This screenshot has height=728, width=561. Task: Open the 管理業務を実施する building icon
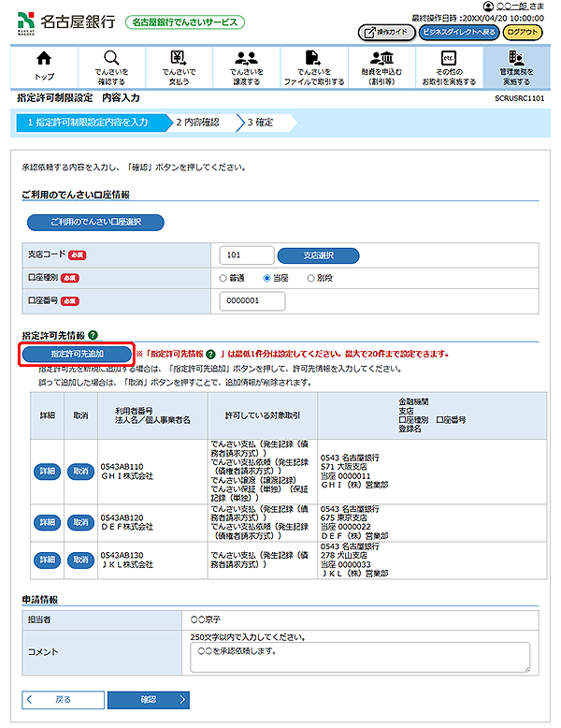515,58
